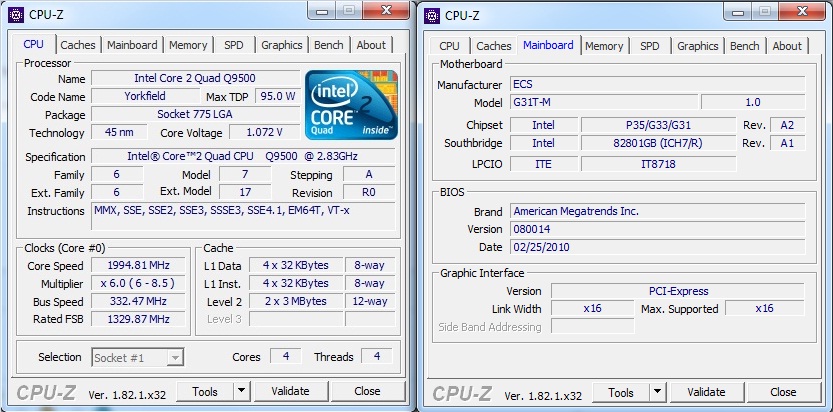
Task: Open the Memory tab in the left window
Action: pos(188,45)
